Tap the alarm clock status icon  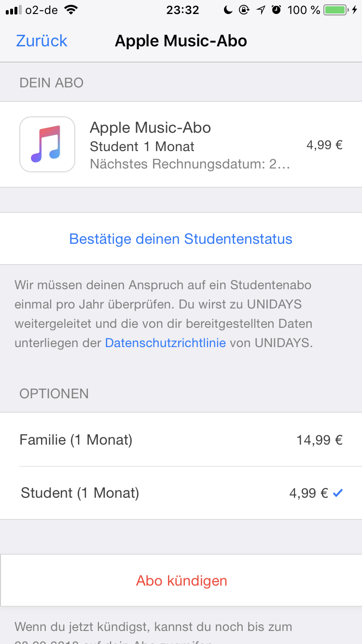[276, 10]
